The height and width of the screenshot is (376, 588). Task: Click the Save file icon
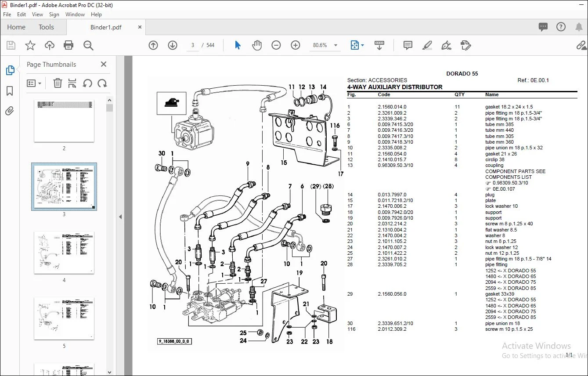click(11, 45)
